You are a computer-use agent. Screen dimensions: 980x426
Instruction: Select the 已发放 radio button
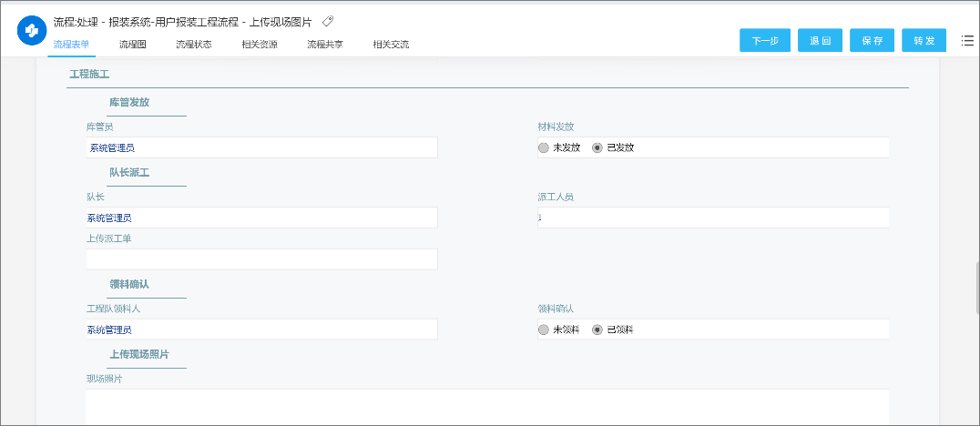(597, 147)
